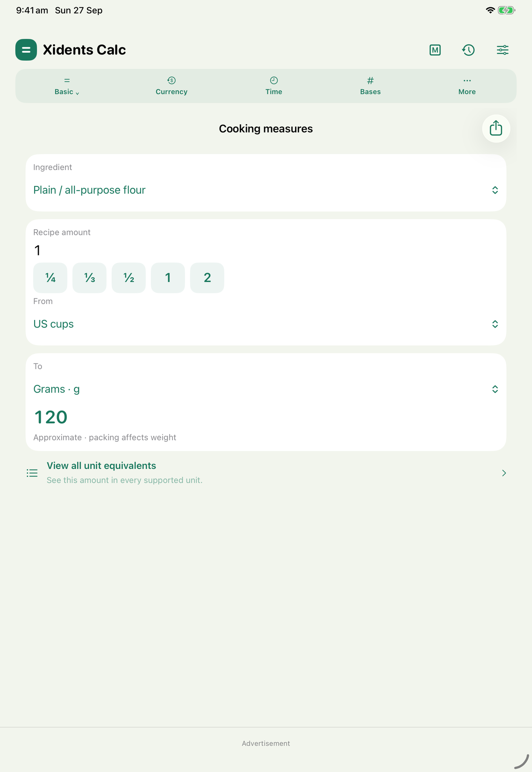Open the Ingredient flour selector
Image resolution: width=532 pixels, height=772 pixels.
[266, 190]
